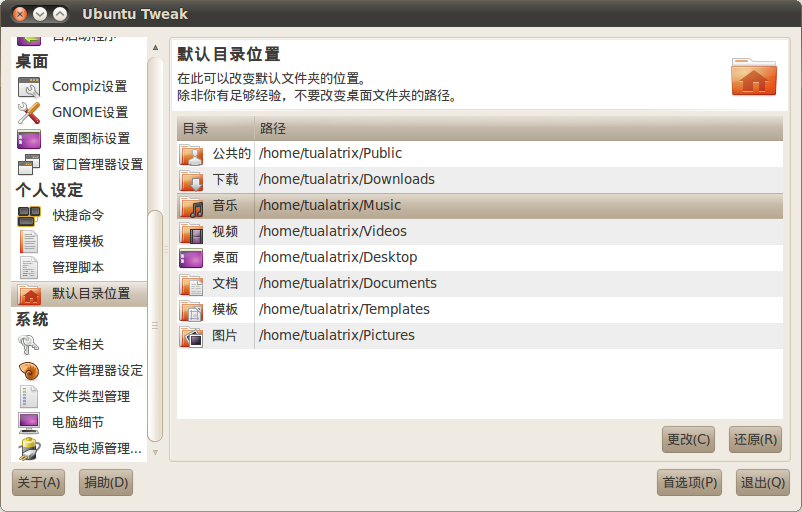Viewport: 802px width, 512px height.
Task: Select 窗口管理器设置 sidebar entry
Action: [x=98, y=165]
